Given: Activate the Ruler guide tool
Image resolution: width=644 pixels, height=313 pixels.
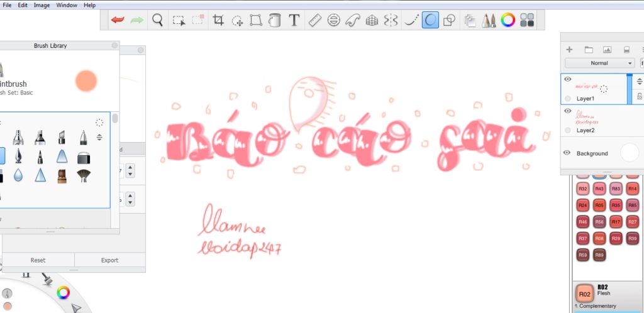Looking at the screenshot, I should click(x=314, y=20).
